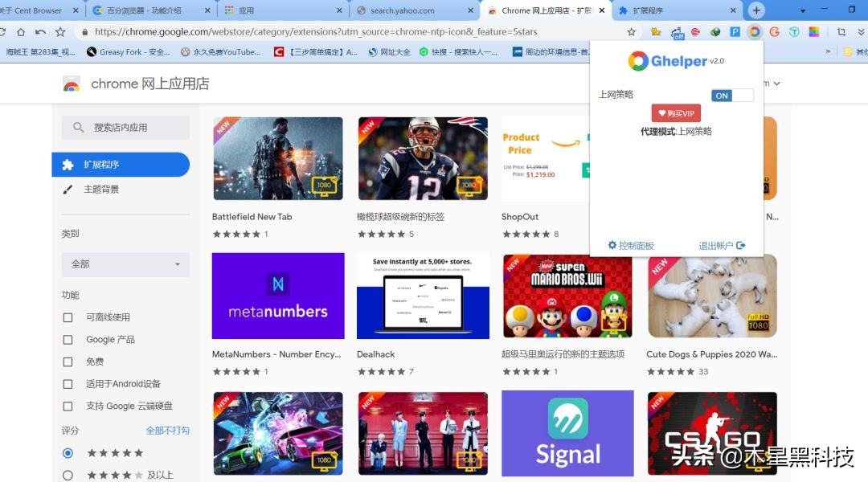
Task: Toggle Ghelper 上网策略 ON switch
Action: point(732,96)
